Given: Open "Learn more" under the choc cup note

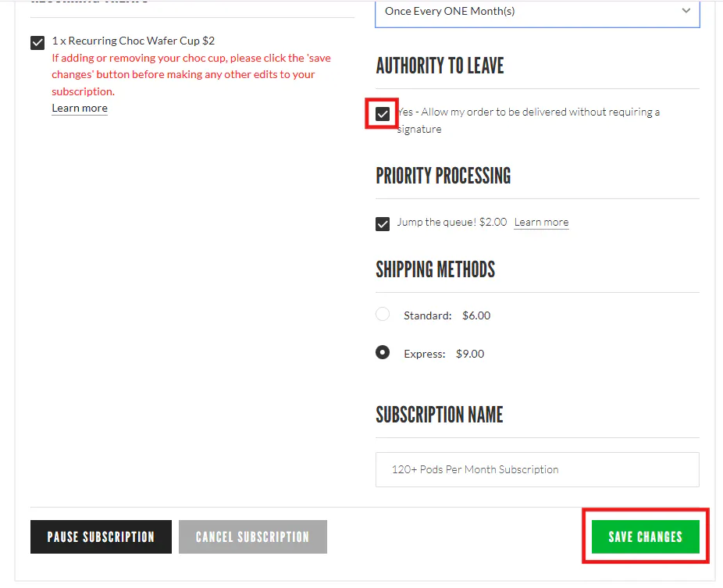Looking at the screenshot, I should (79, 108).
